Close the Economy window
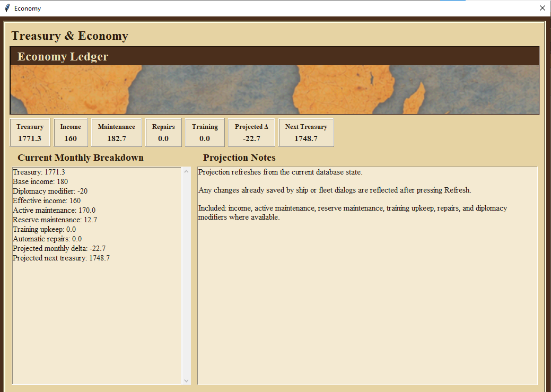This screenshot has width=551, height=392. (542, 8)
